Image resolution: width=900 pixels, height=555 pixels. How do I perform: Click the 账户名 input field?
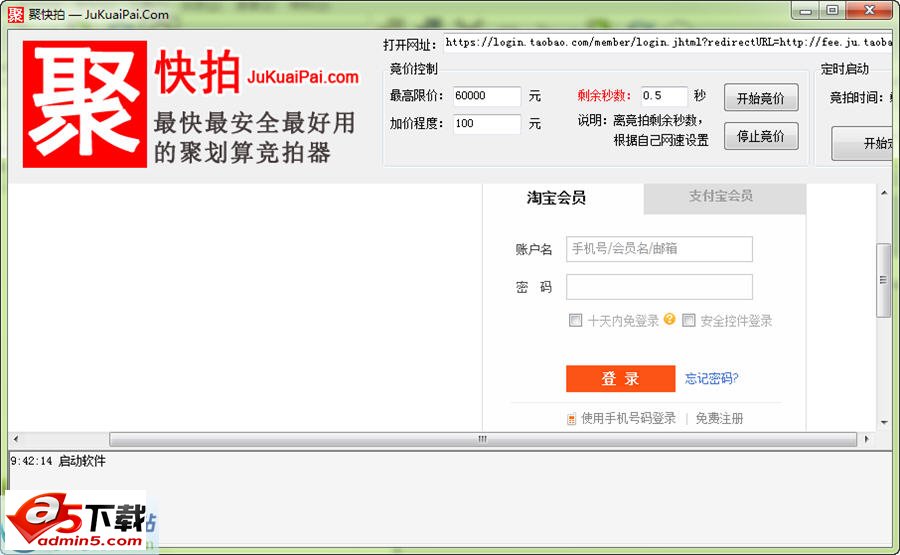tap(659, 249)
